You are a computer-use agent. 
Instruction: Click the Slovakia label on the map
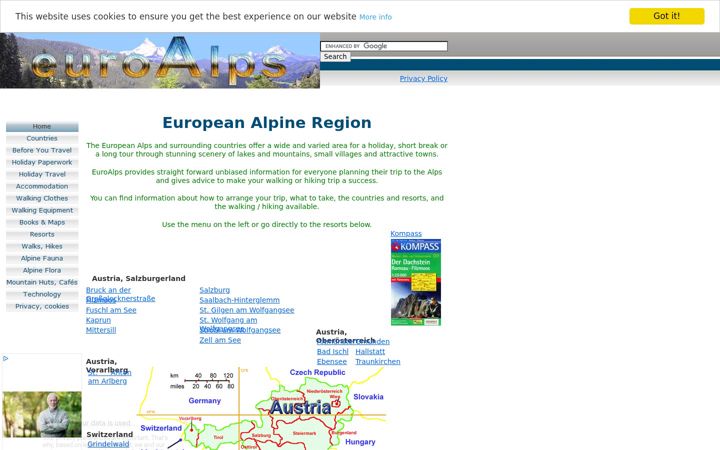pos(368,397)
